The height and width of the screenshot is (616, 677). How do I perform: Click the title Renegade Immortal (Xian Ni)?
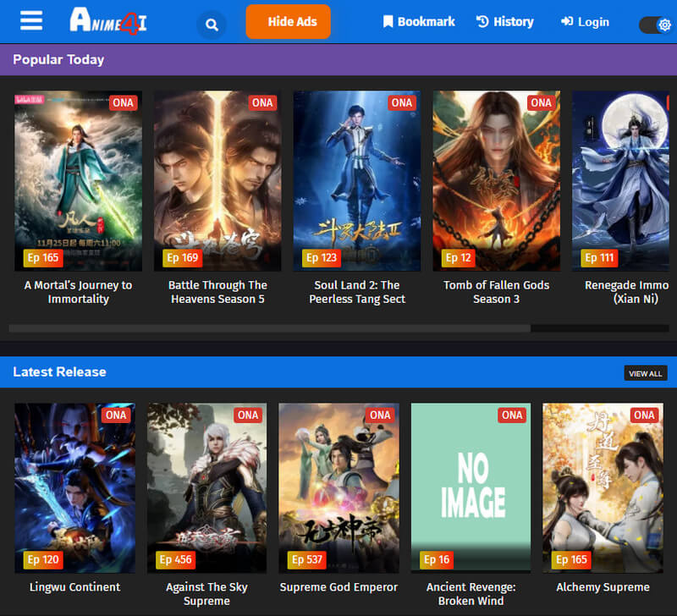[x=627, y=292]
